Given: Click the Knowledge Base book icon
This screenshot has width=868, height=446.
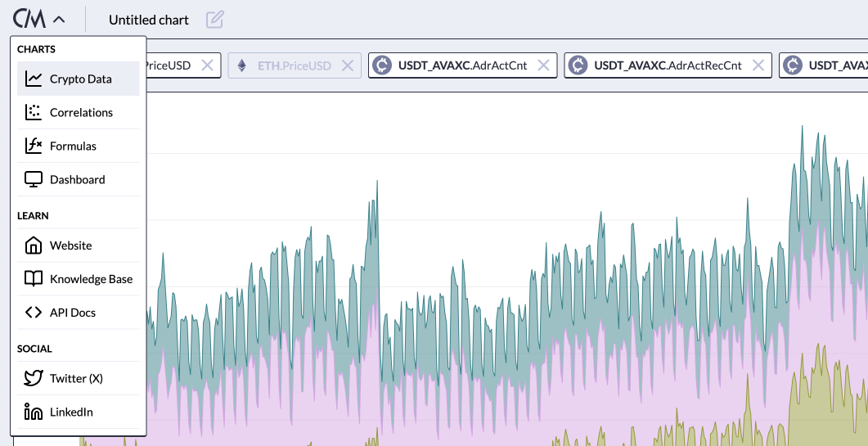Looking at the screenshot, I should (x=34, y=279).
